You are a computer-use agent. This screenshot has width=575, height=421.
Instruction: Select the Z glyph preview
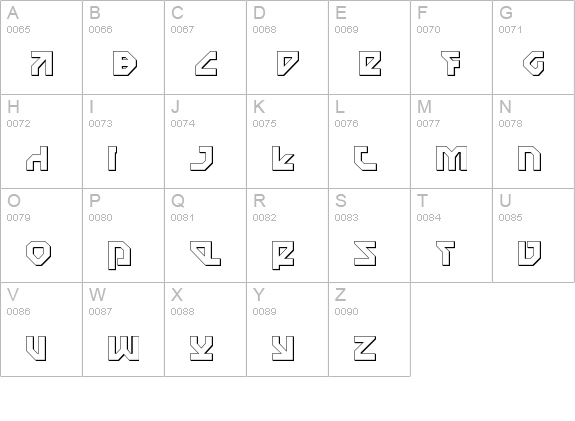pos(365,348)
